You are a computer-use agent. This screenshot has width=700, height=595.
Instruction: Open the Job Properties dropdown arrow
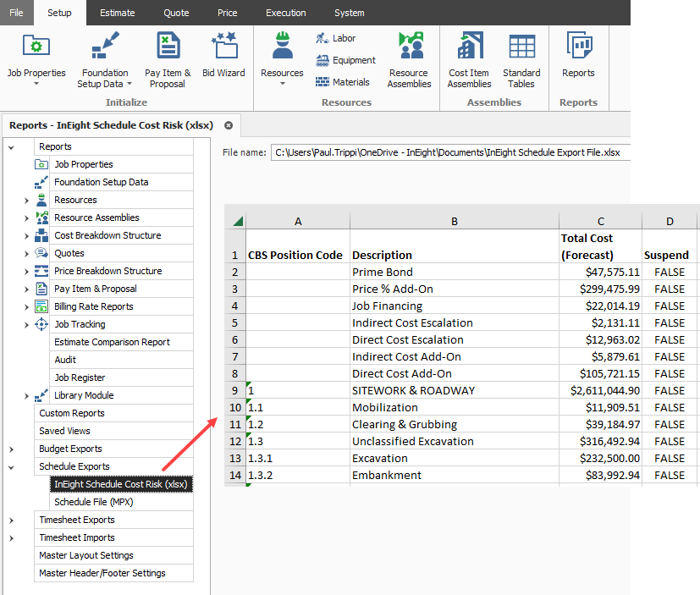pos(36,81)
